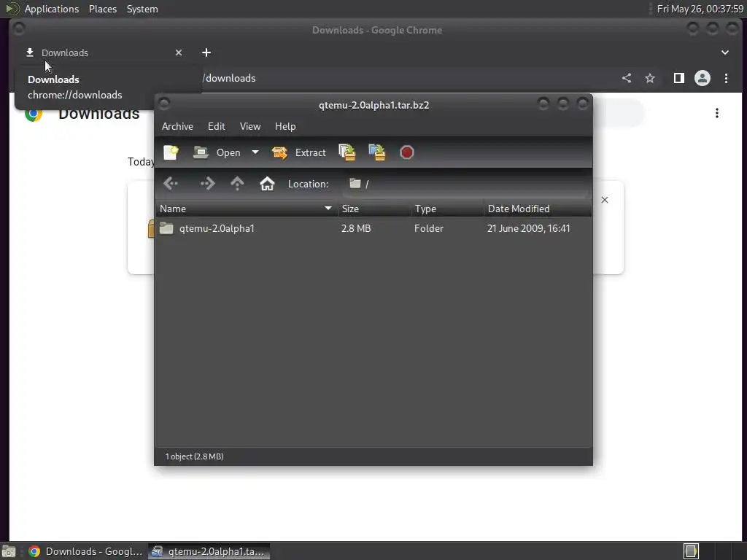Open the Applications menu
The image size is (747, 560).
[52, 9]
